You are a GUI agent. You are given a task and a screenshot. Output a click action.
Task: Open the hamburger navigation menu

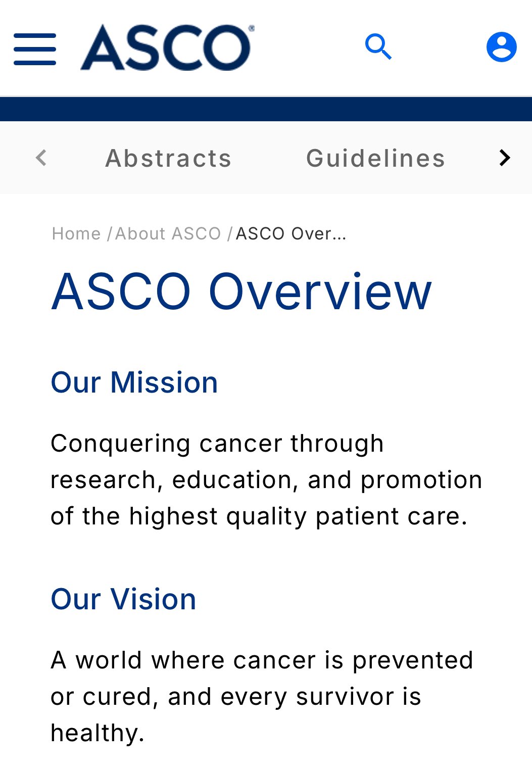[x=34, y=49]
